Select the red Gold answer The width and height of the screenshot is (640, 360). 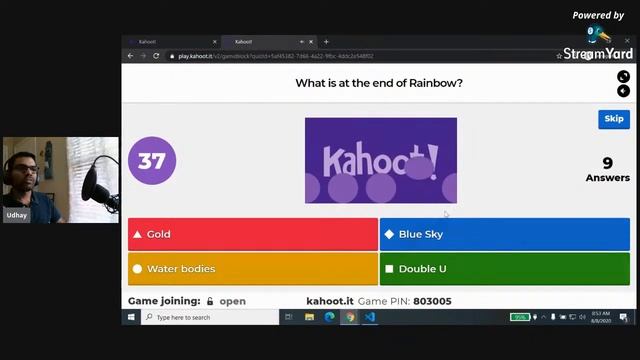pyautogui.click(x=253, y=234)
